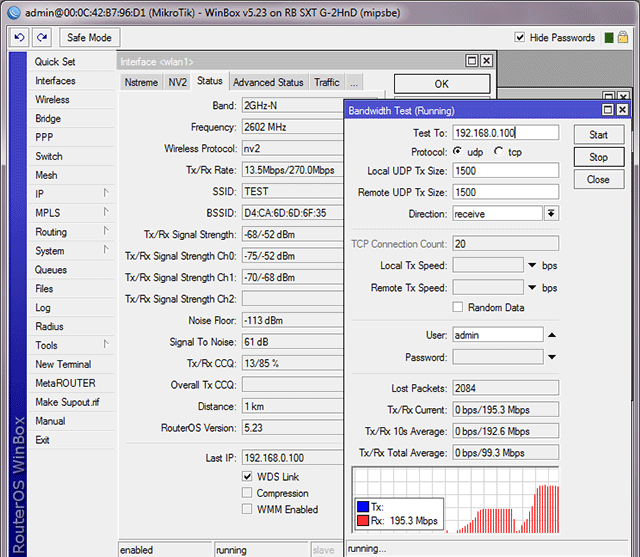The width and height of the screenshot is (640, 557).
Task: Maximize the Bandwidth Test window
Action: click(608, 110)
